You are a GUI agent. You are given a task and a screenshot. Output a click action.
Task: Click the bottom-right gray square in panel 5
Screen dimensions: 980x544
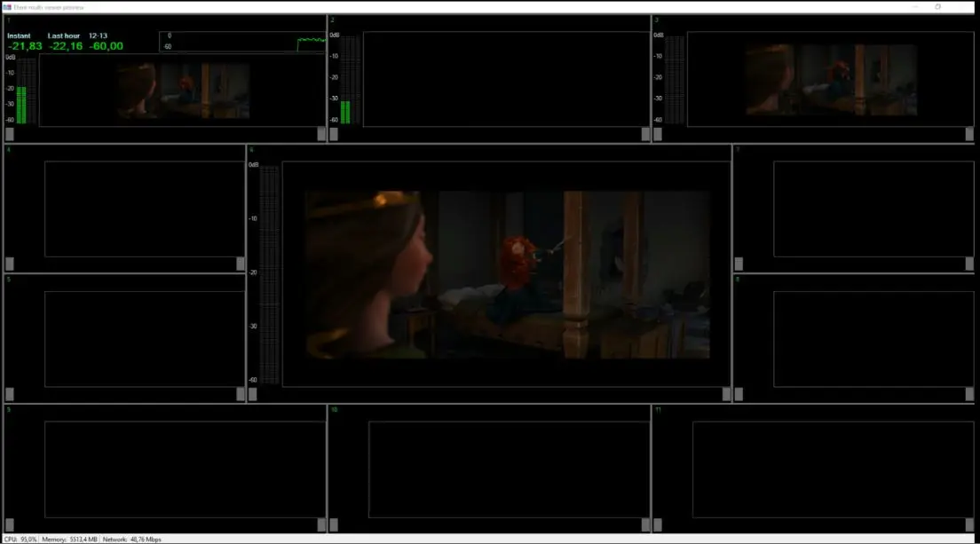pyautogui.click(x=240, y=394)
